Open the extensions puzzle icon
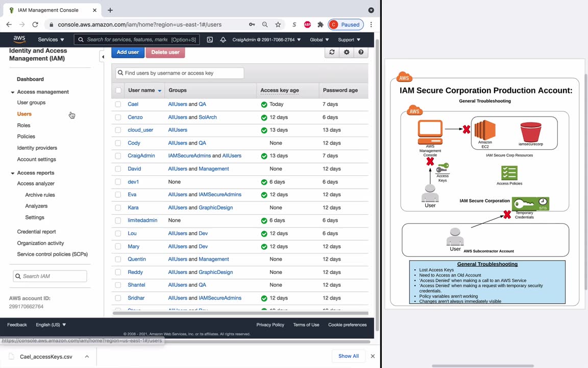588x368 pixels. click(x=320, y=25)
